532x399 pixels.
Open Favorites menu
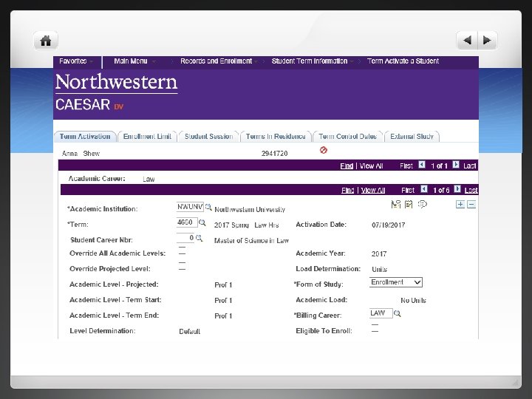75,61
